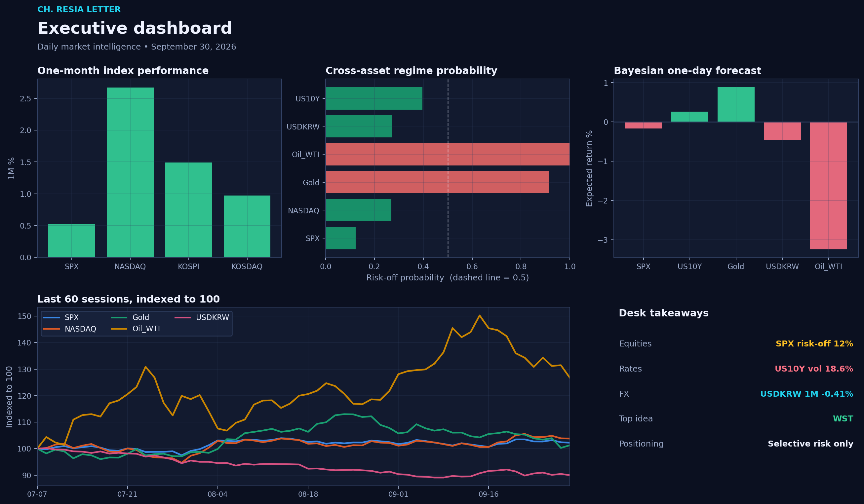Click the Executive dashboard title

click(135, 28)
